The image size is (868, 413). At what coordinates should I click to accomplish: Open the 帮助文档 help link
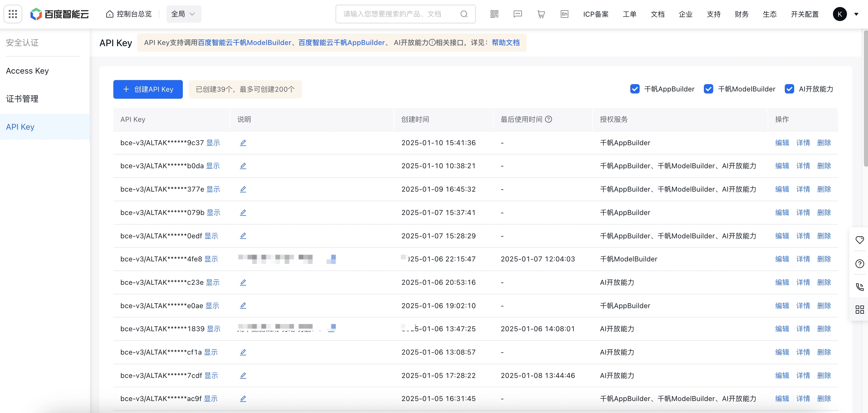(506, 42)
